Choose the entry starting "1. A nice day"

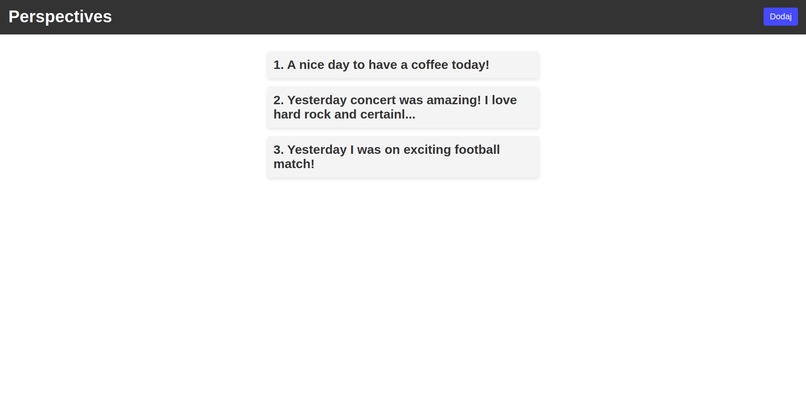point(403,65)
